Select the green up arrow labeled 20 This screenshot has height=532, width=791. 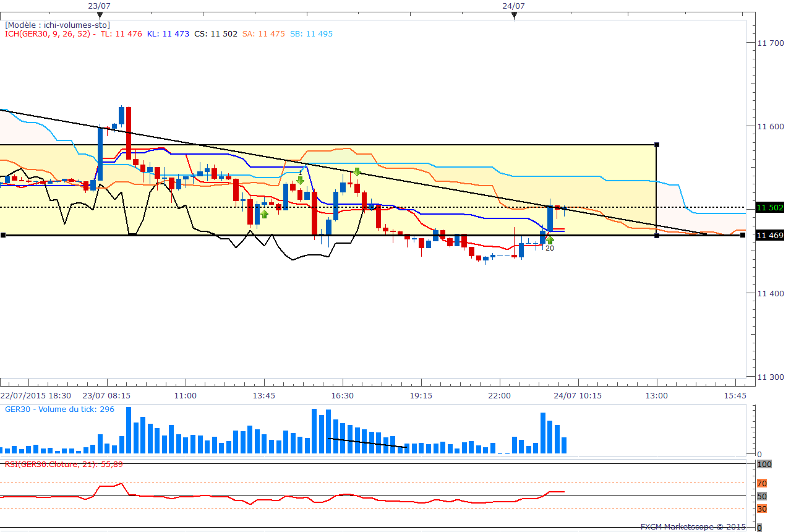click(549, 241)
